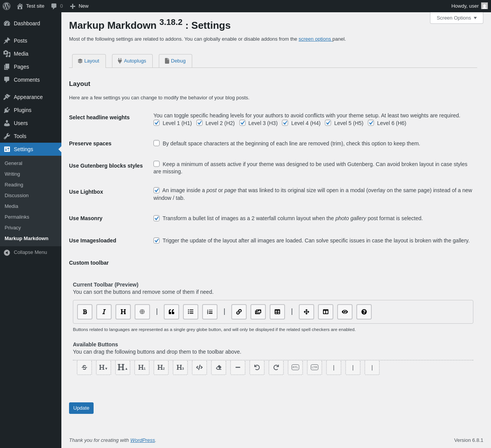491x448 pixels.
Task: Click the numbered list button
Action: click(x=210, y=312)
